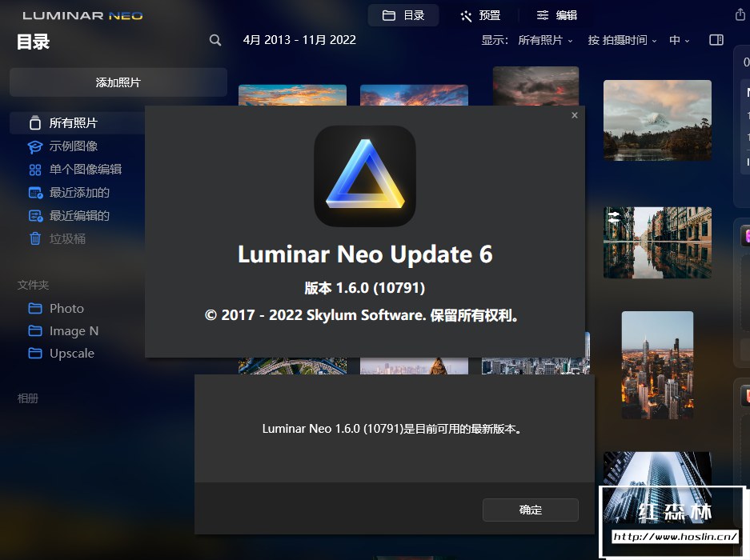Switch to the 预置 presets tab
The width and height of the screenshot is (750, 560).
[480, 15]
